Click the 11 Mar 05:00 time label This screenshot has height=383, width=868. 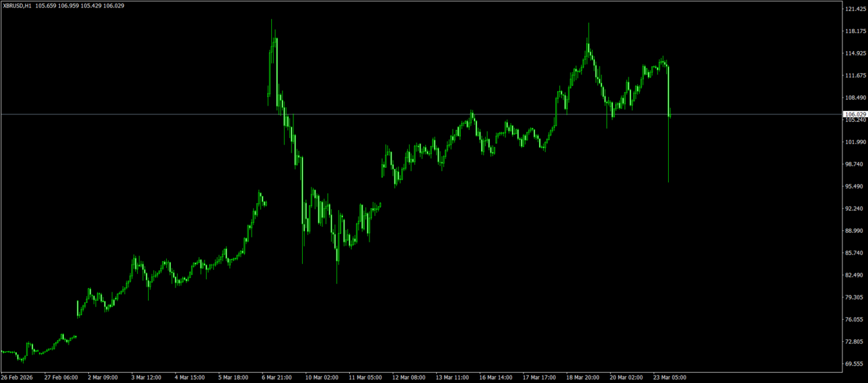tap(365, 378)
